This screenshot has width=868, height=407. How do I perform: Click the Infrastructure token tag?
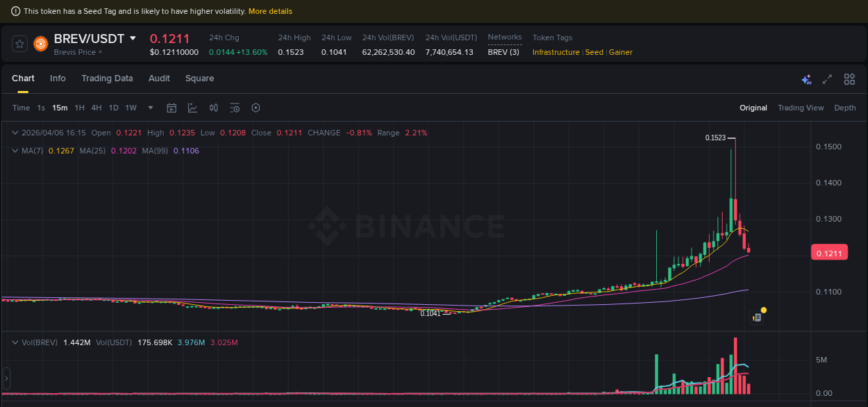click(556, 52)
